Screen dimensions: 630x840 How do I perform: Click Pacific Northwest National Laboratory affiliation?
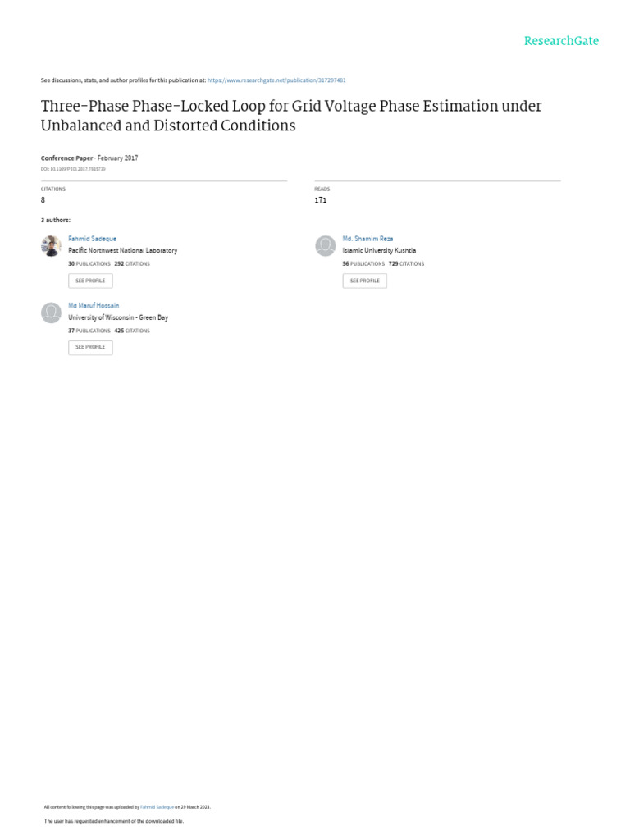pyautogui.click(x=122, y=250)
